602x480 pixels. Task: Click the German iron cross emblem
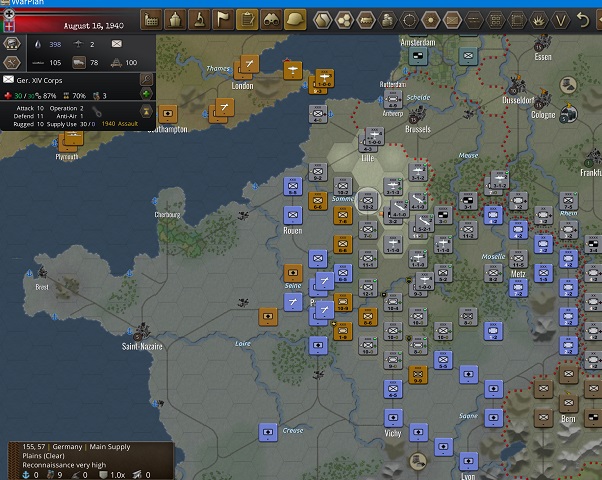point(8,14)
